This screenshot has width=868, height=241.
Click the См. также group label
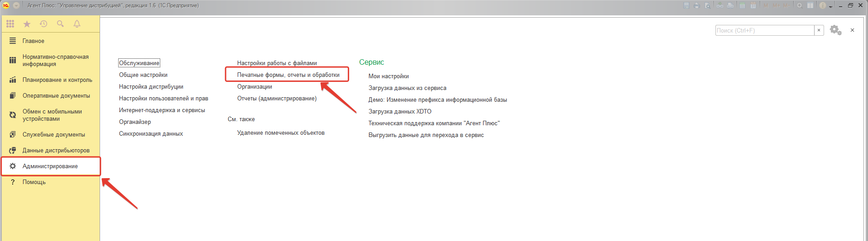tap(241, 119)
